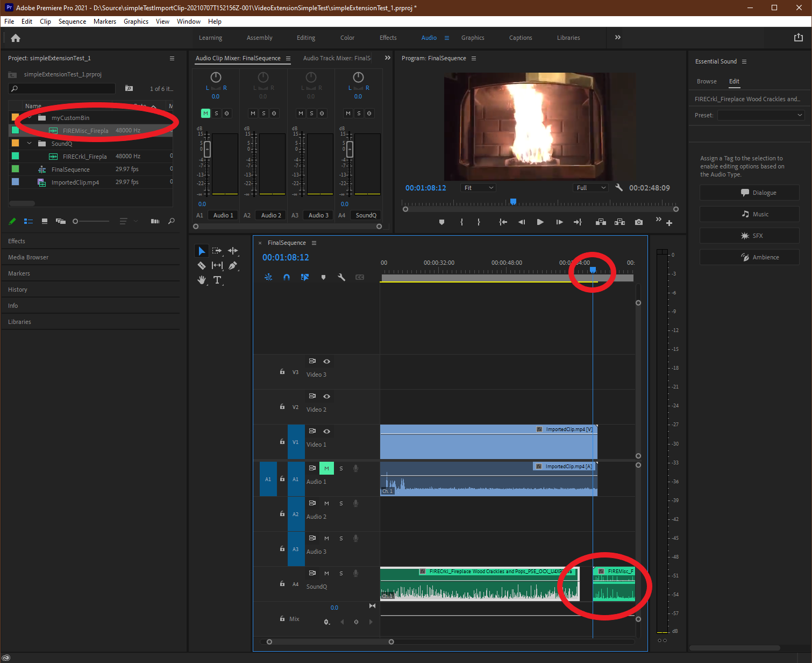Assign the Dialogue audio type
The width and height of the screenshot is (812, 663).
(749, 193)
